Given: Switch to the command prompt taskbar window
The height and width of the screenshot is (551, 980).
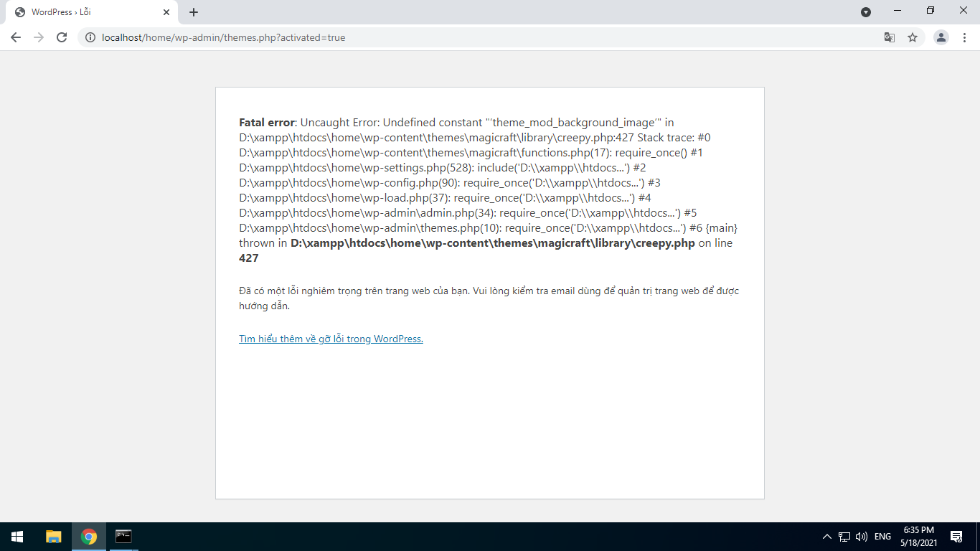Looking at the screenshot, I should (123, 537).
